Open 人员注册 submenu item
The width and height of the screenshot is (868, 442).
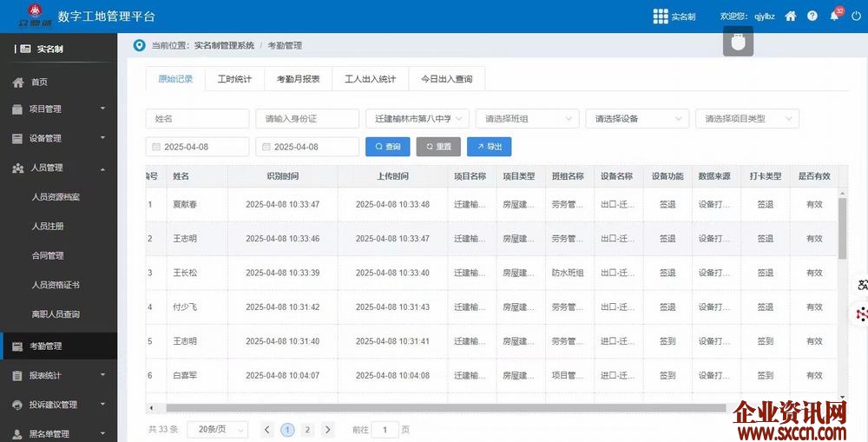coord(48,226)
